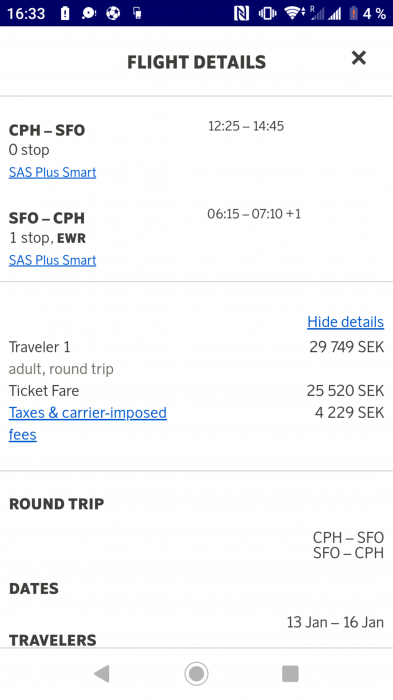Open SAS Plus Smart link under CPH – SFO

click(x=52, y=172)
